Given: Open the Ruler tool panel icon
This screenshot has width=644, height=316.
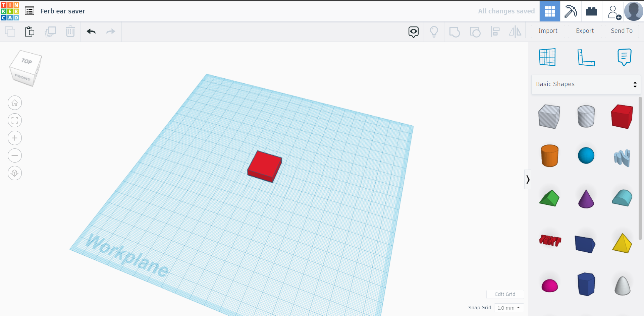Looking at the screenshot, I should click(x=587, y=57).
